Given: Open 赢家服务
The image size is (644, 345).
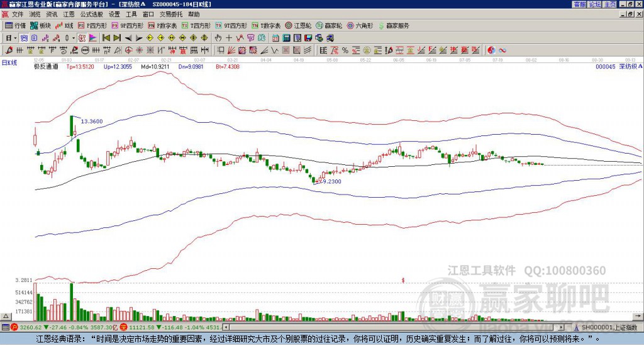Looking at the screenshot, I should (394, 25).
